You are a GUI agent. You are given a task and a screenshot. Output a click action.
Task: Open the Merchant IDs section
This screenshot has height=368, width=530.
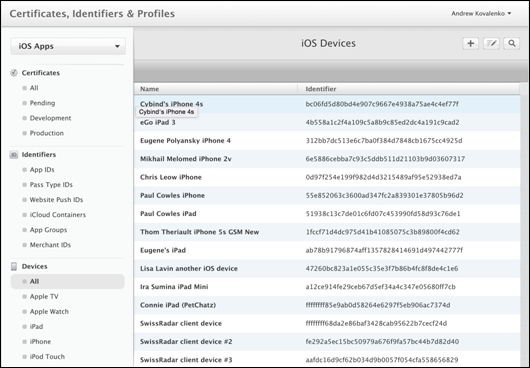pos(50,245)
